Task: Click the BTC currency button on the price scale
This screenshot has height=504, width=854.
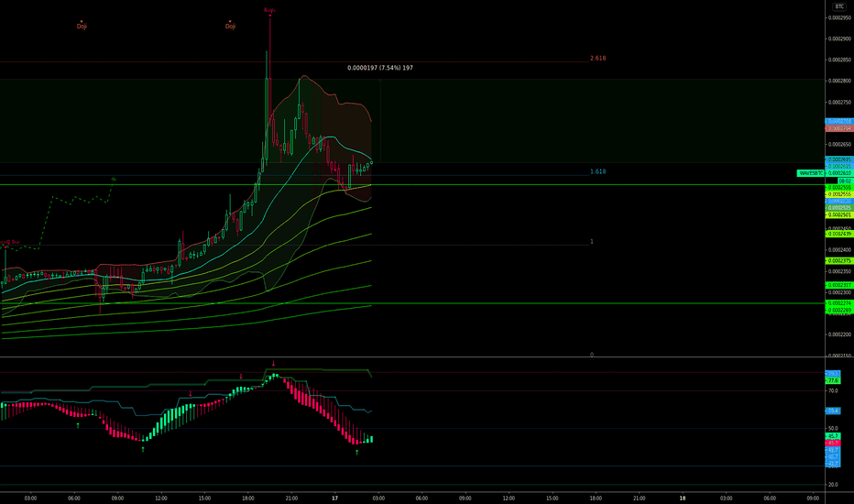Action: [839, 6]
